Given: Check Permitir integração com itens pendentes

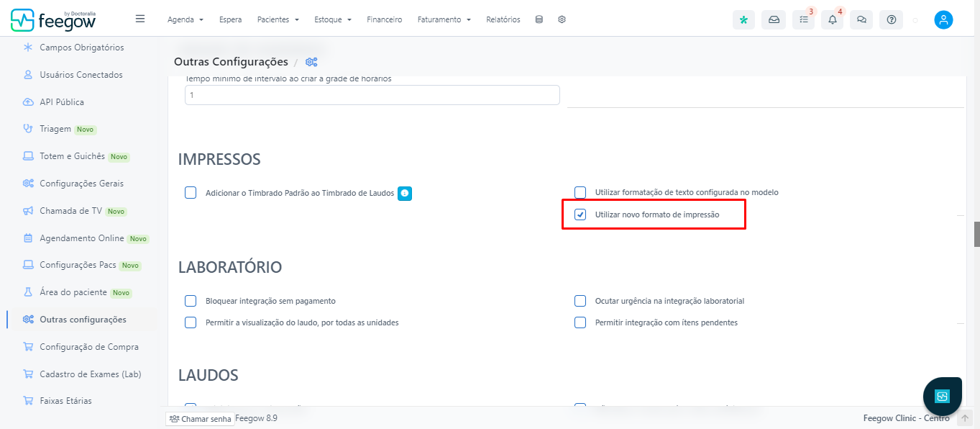Looking at the screenshot, I should [x=580, y=322].
